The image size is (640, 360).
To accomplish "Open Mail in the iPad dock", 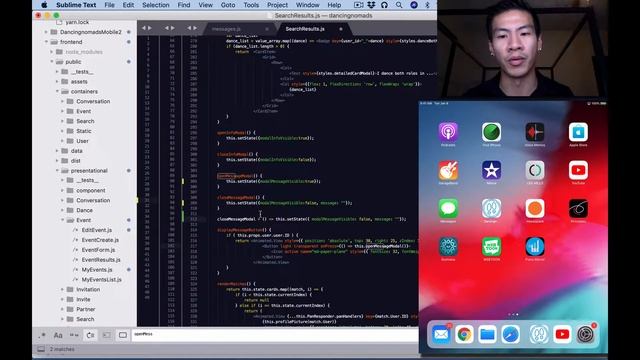I will coord(441,334).
